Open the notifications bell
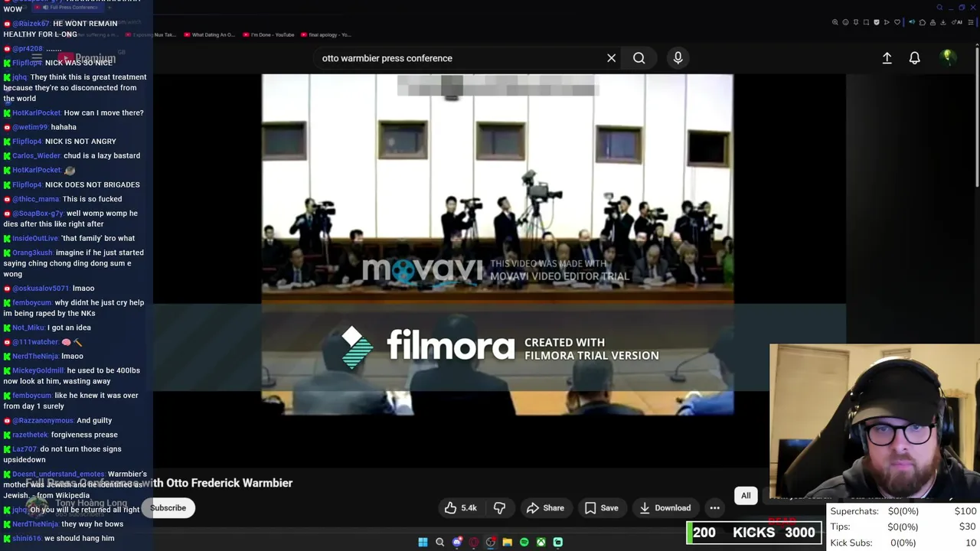Viewport: 980px width, 551px height. (914, 58)
